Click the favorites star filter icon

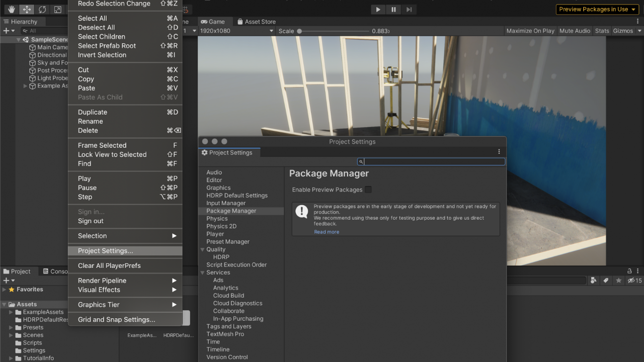(619, 280)
